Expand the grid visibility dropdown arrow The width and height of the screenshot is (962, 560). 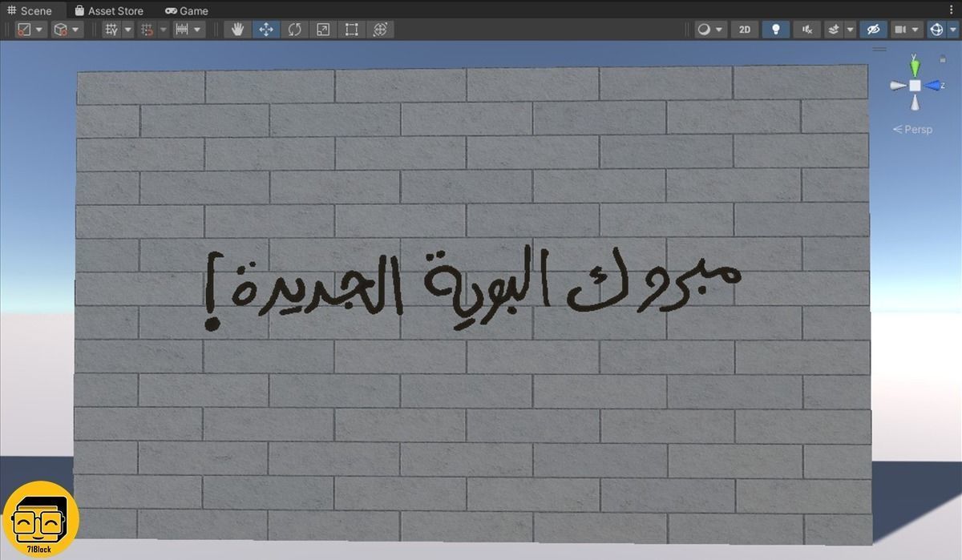coord(127,30)
